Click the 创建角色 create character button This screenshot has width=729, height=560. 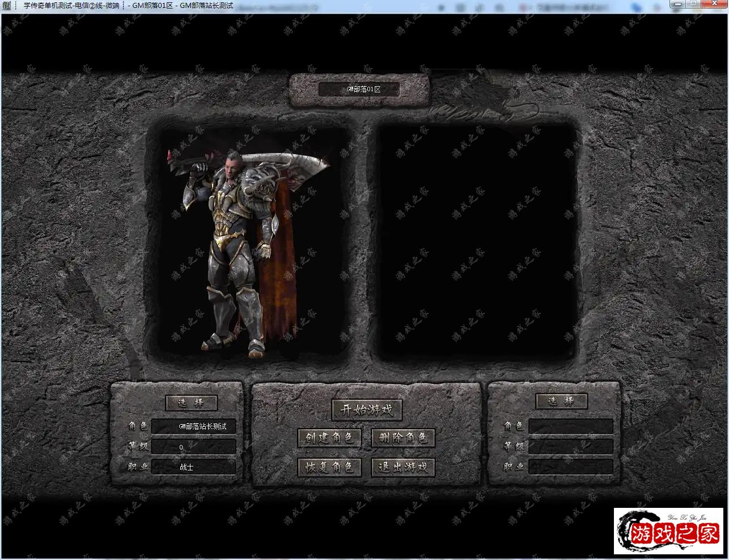click(329, 438)
